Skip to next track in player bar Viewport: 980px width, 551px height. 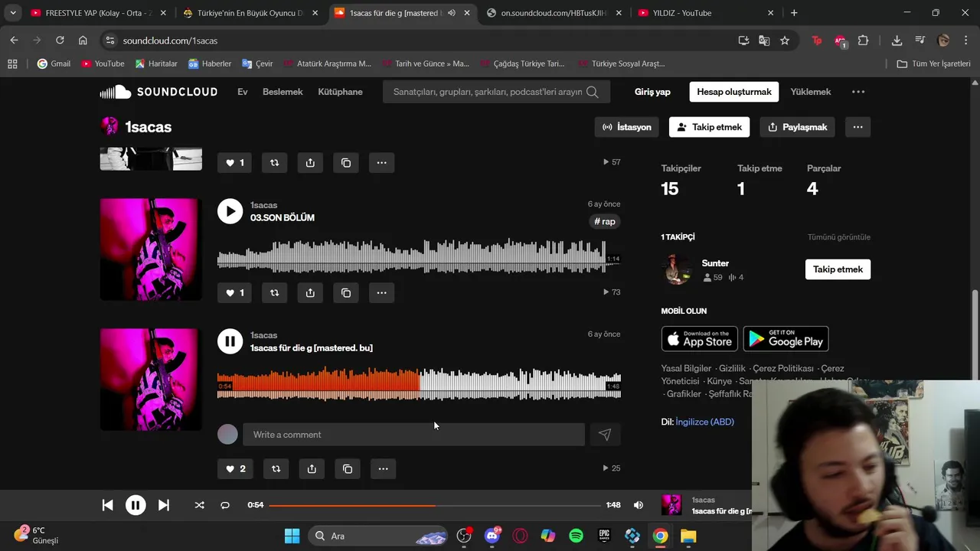click(163, 505)
